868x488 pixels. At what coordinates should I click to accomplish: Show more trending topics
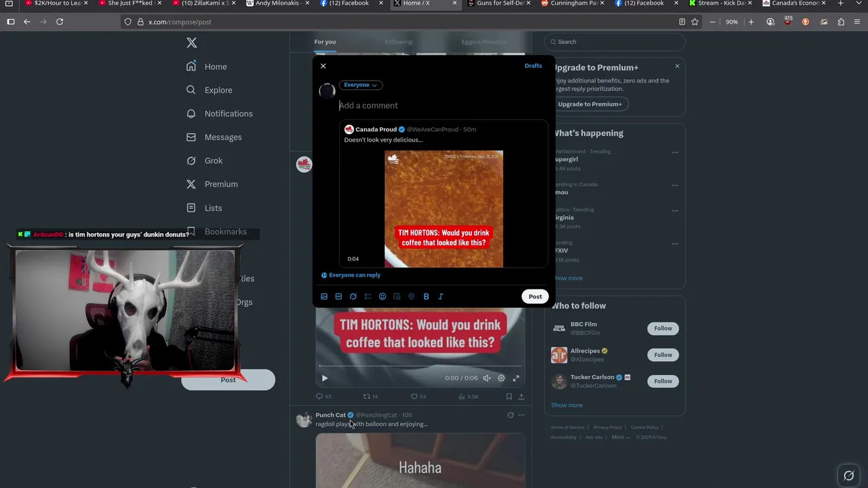[568, 279]
